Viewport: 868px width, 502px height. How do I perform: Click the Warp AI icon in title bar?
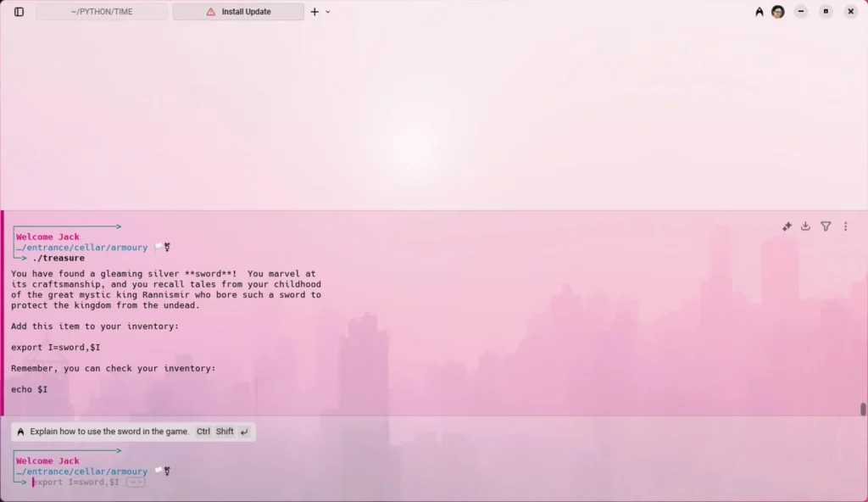(x=759, y=12)
